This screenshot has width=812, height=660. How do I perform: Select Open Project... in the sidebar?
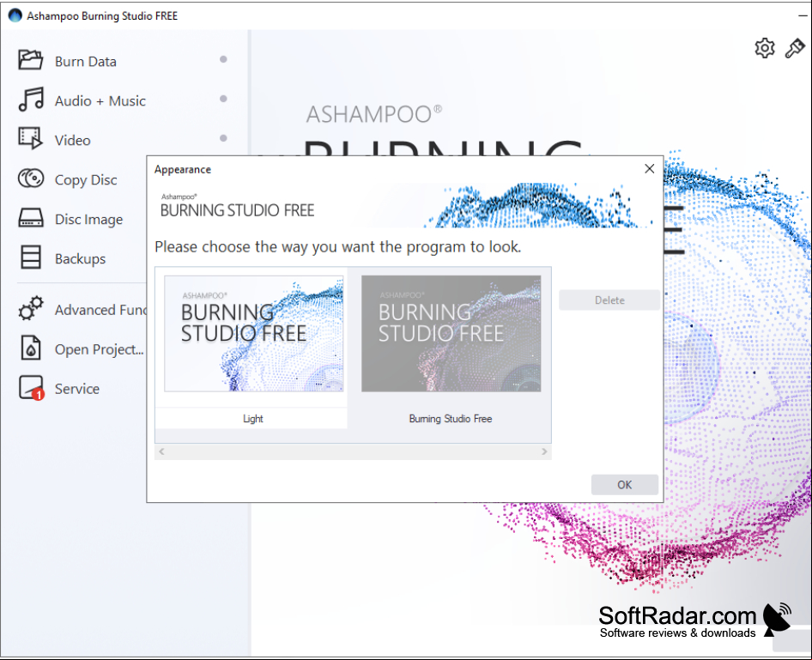click(100, 349)
